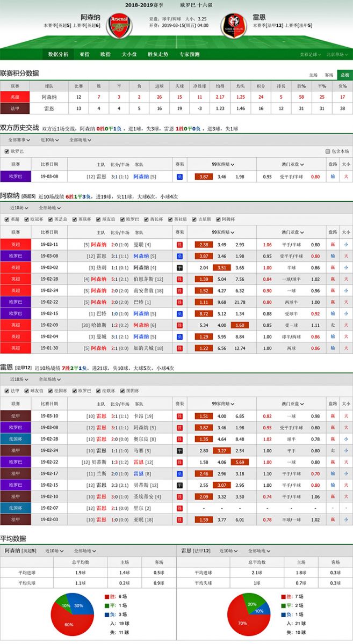Image resolution: width=353 pixels, height=644 pixels.
Task: Open the 全部场地 dropdown in head-to-head section
Action: click(80, 140)
